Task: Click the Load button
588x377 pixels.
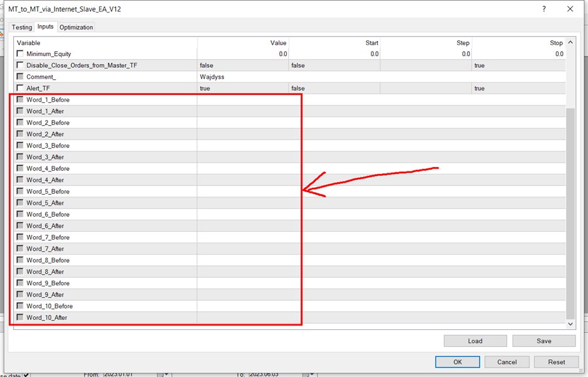Action: click(x=475, y=341)
